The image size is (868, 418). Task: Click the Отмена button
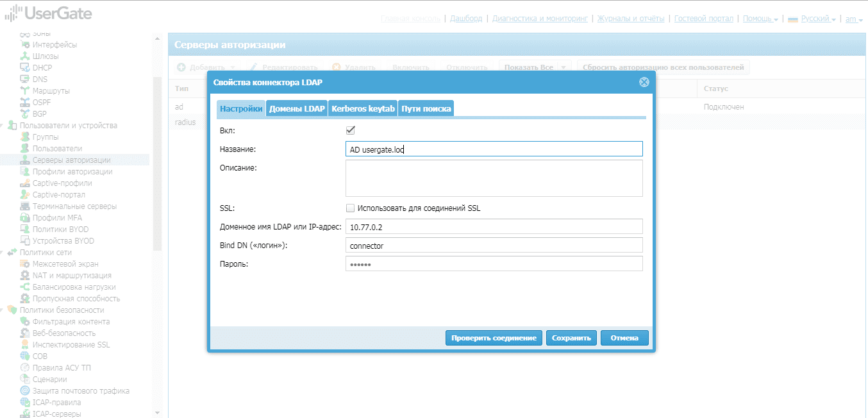pos(624,338)
